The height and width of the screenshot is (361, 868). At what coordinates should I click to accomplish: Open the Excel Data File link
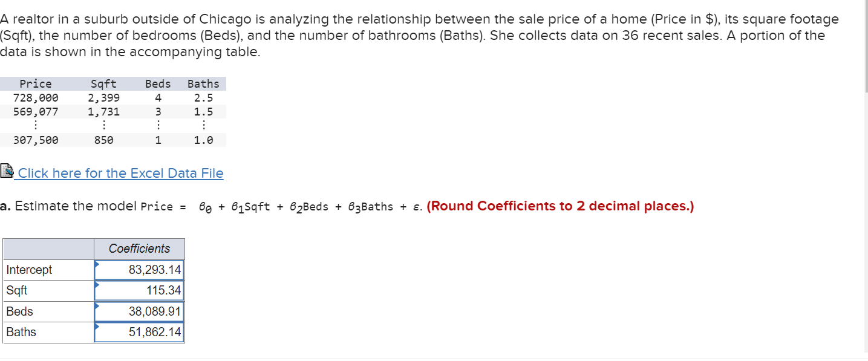120,174
